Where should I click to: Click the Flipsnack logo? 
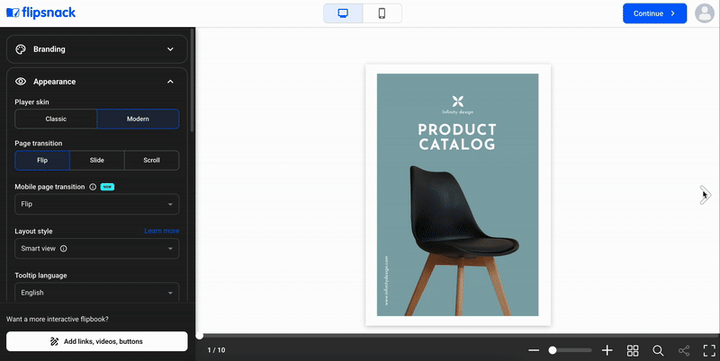point(41,13)
